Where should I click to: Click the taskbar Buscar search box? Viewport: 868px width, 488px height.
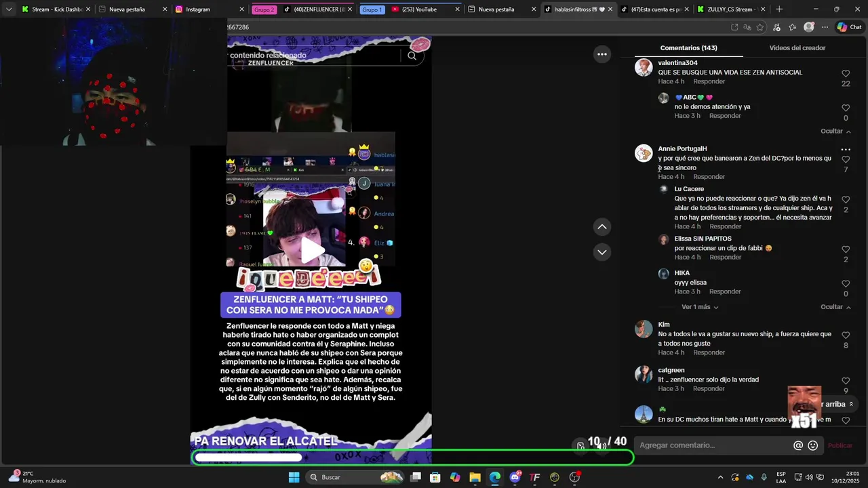pos(355,477)
